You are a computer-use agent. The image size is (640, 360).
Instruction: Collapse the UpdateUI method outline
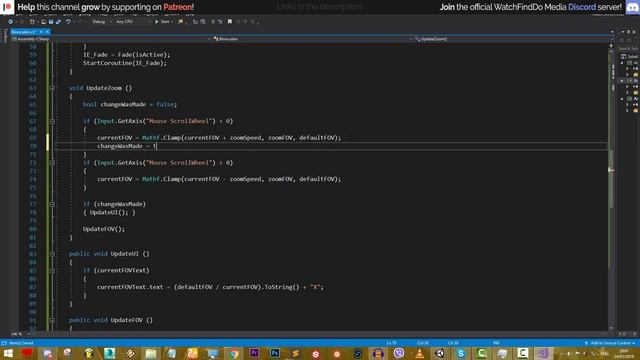click(52, 254)
